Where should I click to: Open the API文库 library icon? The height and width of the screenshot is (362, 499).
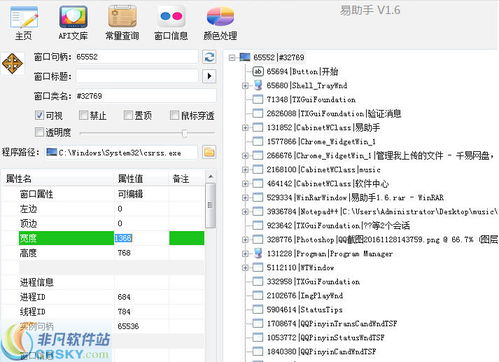73,23
